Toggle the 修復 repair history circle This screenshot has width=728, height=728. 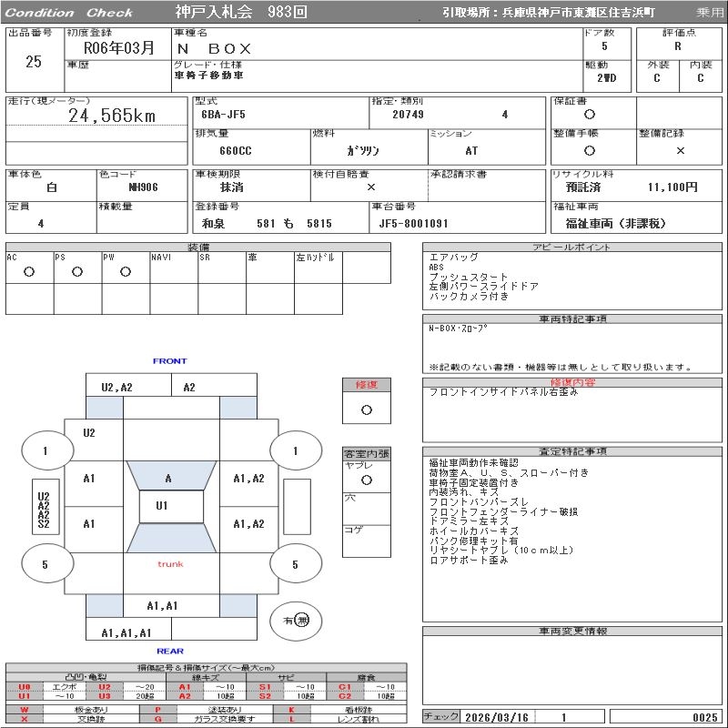[366, 409]
